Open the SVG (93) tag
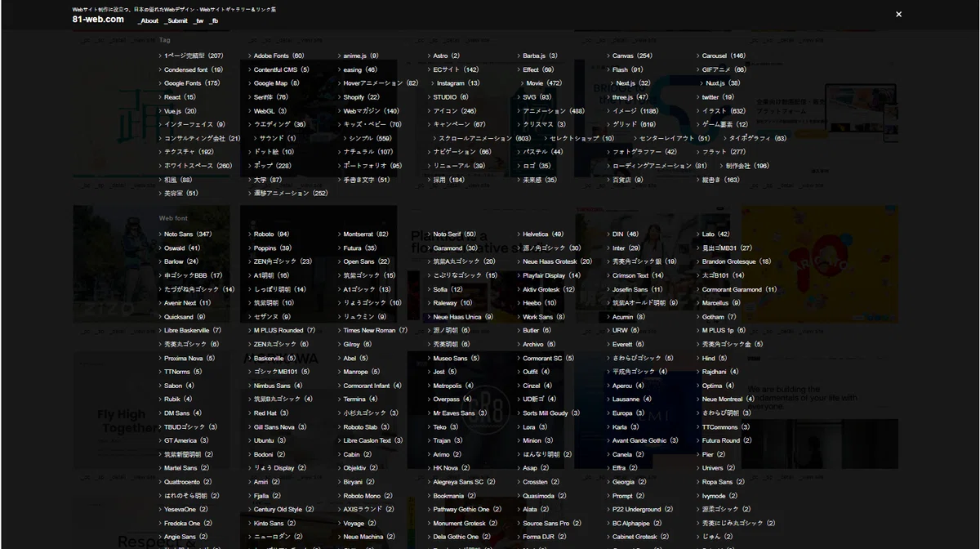 click(x=537, y=97)
